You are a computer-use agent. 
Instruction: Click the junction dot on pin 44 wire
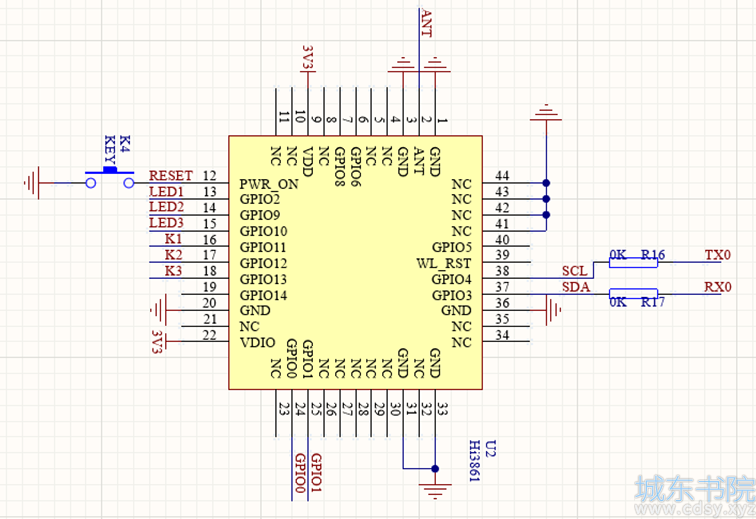[546, 183]
